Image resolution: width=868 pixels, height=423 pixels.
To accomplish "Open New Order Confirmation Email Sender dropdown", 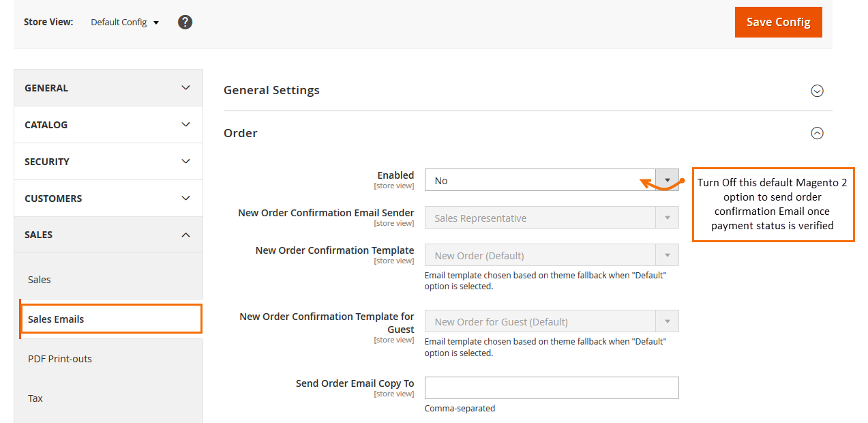I will 551,218.
